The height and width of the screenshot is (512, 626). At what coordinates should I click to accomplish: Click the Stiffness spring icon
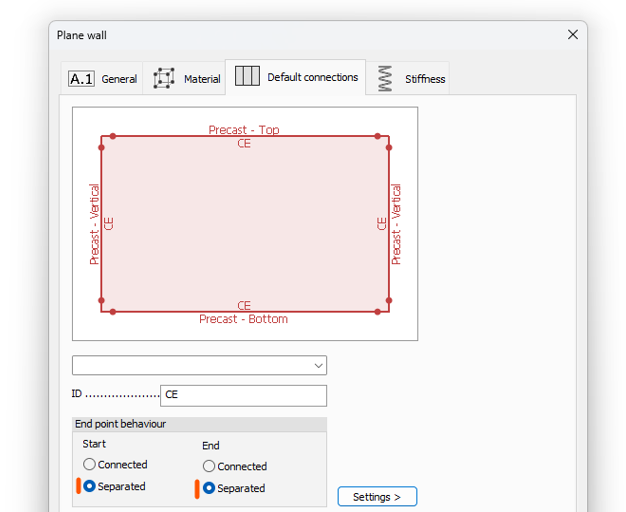tap(385, 78)
